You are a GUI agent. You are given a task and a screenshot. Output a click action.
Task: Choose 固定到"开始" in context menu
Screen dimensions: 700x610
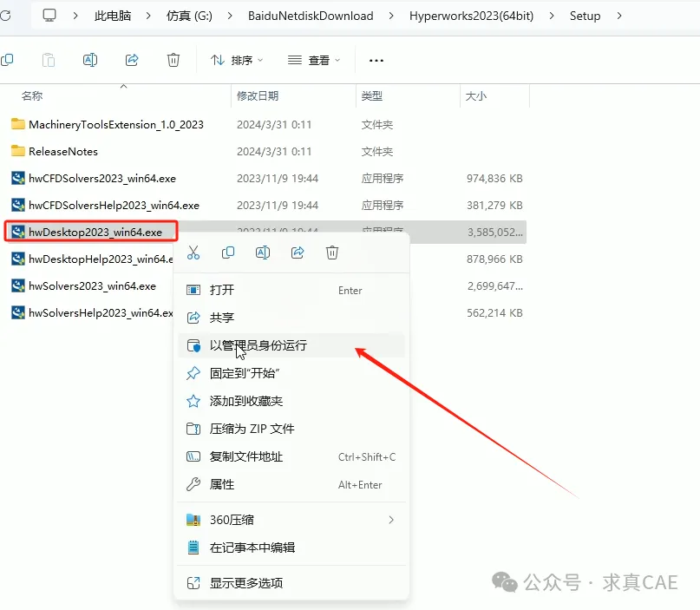pyautogui.click(x=291, y=373)
